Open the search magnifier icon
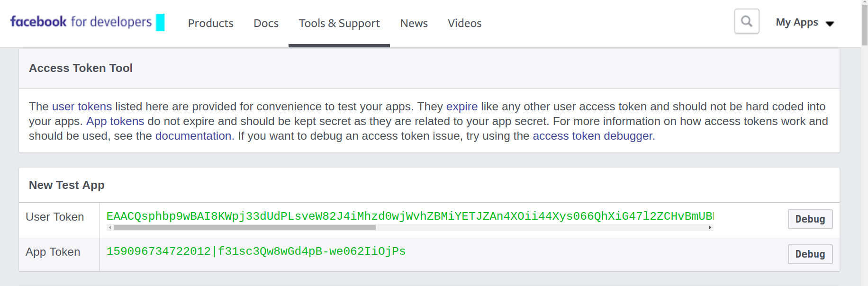The width and height of the screenshot is (868, 286). [747, 21]
